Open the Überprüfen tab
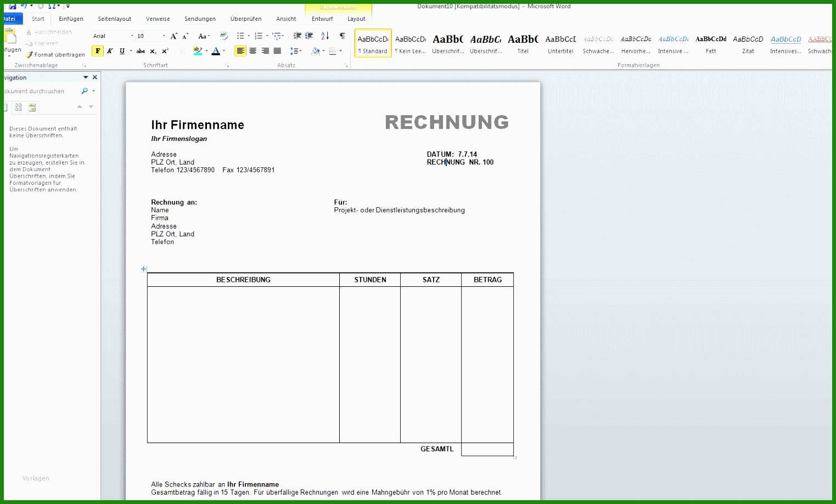This screenshot has width=836, height=504. pos(246,19)
